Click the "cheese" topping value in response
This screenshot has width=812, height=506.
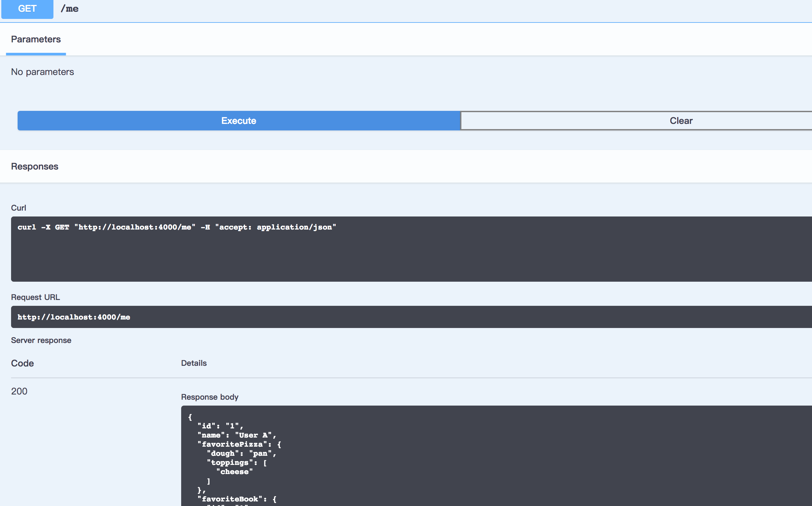click(234, 472)
